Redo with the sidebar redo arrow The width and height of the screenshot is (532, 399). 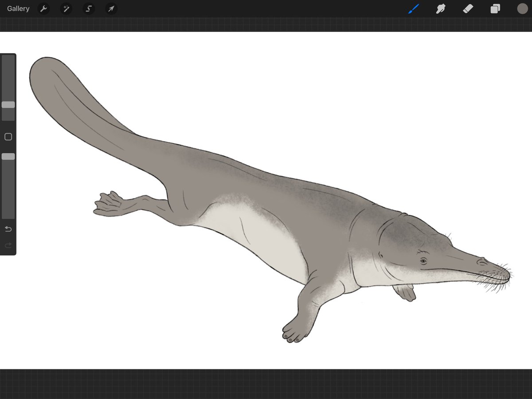(x=8, y=245)
